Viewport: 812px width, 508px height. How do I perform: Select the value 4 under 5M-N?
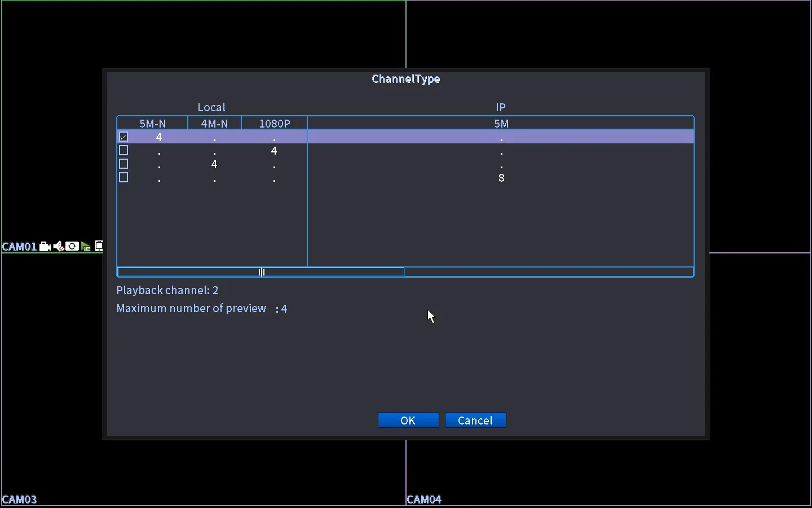coord(160,137)
